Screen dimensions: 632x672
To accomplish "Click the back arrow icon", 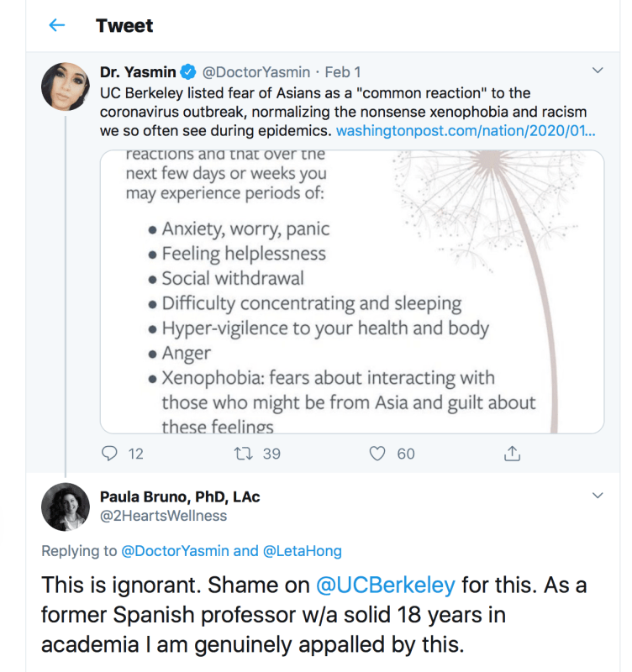I will pos(57,25).
